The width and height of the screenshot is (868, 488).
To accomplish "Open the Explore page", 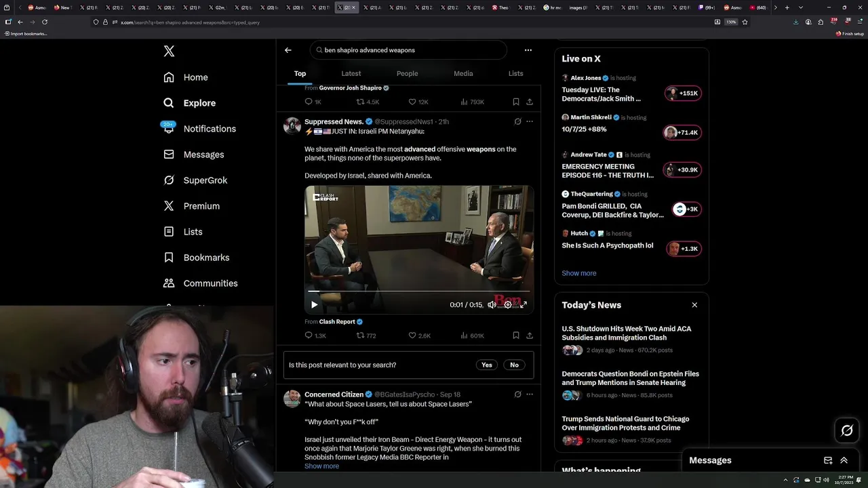I will point(189,103).
